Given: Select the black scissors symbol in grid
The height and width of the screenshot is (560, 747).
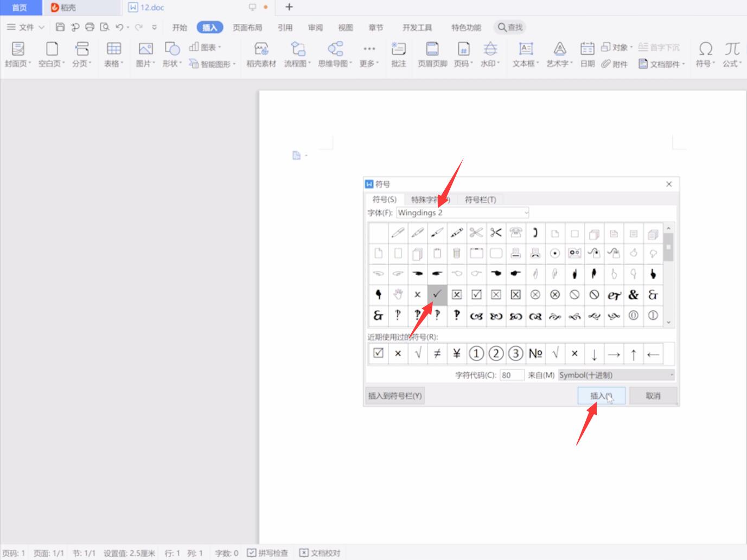Looking at the screenshot, I should [496, 233].
